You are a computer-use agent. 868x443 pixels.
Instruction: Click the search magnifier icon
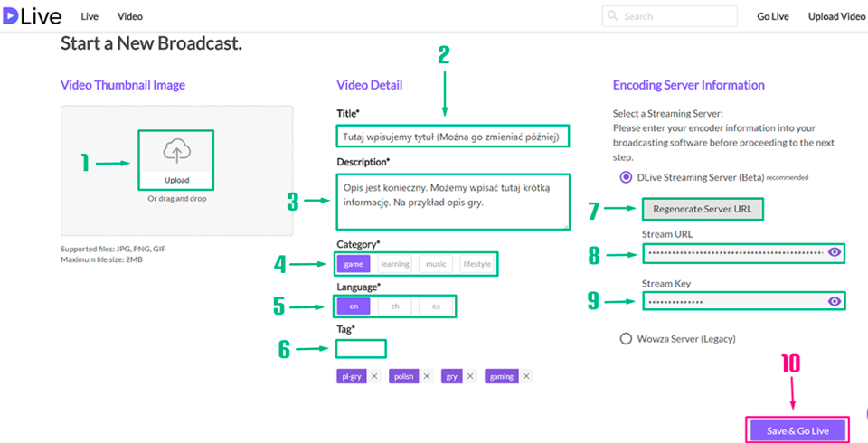pos(612,16)
